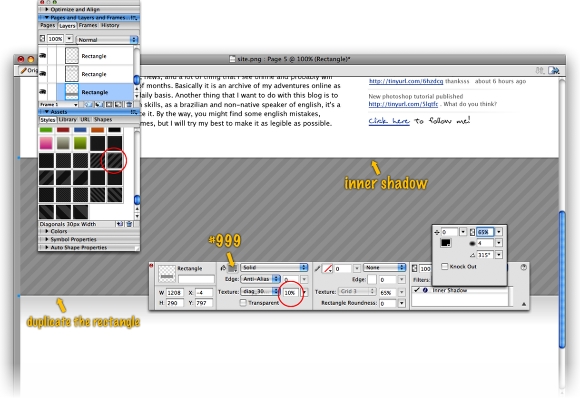Viewport: 580px width, 398px height.
Task: Click the new/duplicate layer icon in Layers panel
Action: click(89, 105)
